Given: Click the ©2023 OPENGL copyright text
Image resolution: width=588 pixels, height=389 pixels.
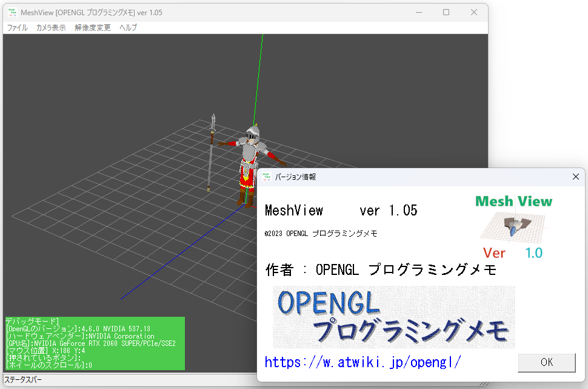Looking at the screenshot, I should point(321,234).
